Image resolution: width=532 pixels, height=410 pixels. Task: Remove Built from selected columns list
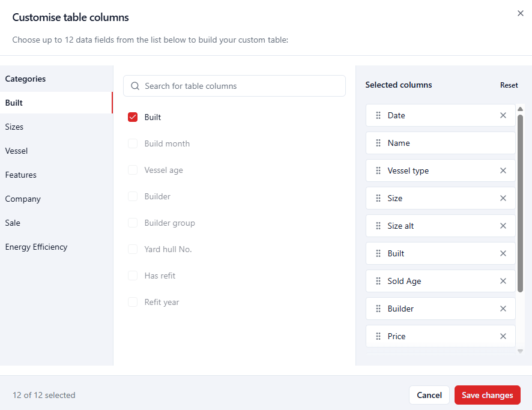pyautogui.click(x=503, y=253)
